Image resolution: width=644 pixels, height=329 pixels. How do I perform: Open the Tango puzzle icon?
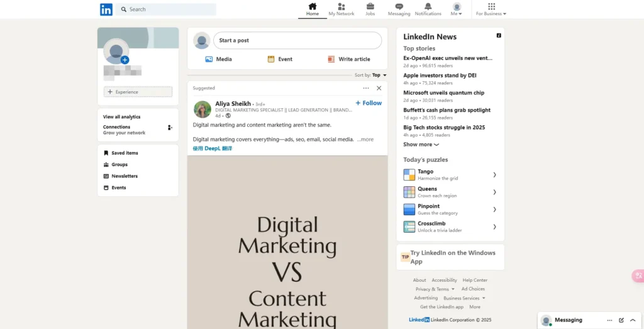pos(409,174)
